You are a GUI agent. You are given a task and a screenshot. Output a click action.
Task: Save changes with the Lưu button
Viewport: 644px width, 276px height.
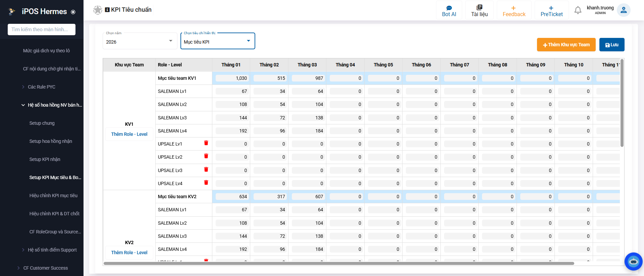(612, 45)
